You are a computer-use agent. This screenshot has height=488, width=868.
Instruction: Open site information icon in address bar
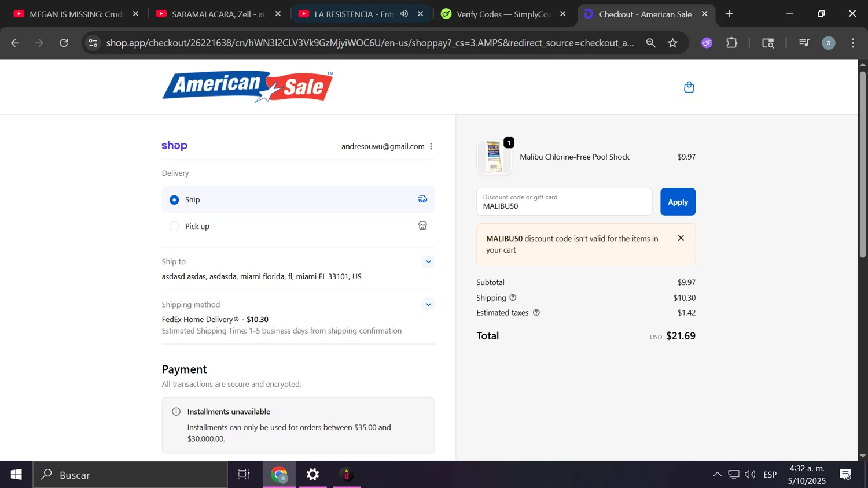pos(93,43)
